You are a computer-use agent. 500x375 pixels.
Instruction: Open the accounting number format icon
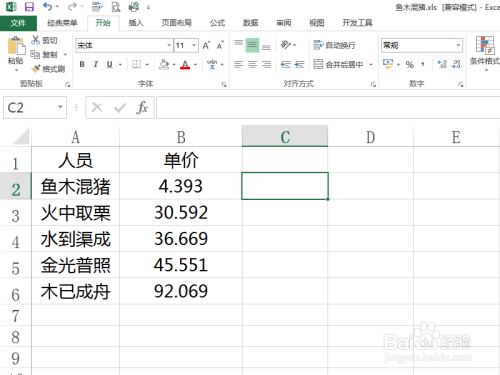click(388, 64)
